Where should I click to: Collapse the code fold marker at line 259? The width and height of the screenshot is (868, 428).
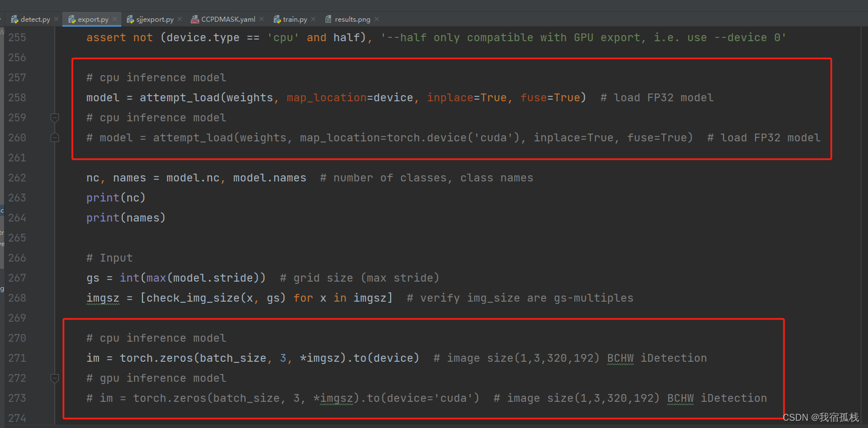[55, 117]
